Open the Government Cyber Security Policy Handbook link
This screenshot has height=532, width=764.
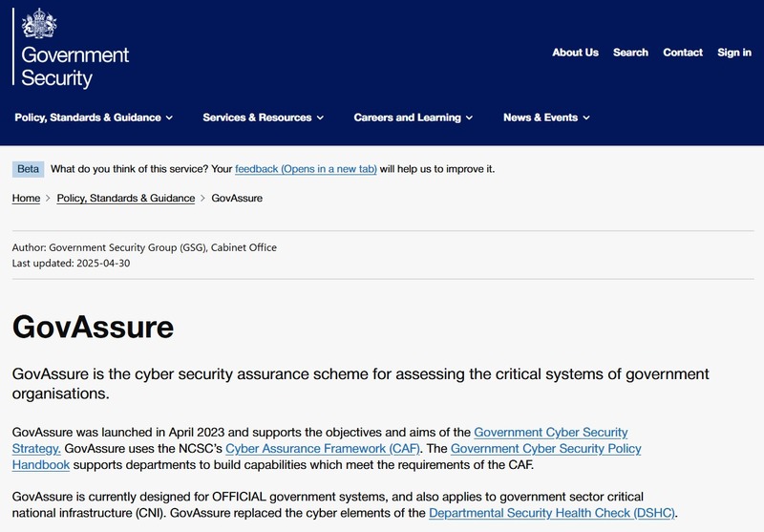tap(545, 449)
